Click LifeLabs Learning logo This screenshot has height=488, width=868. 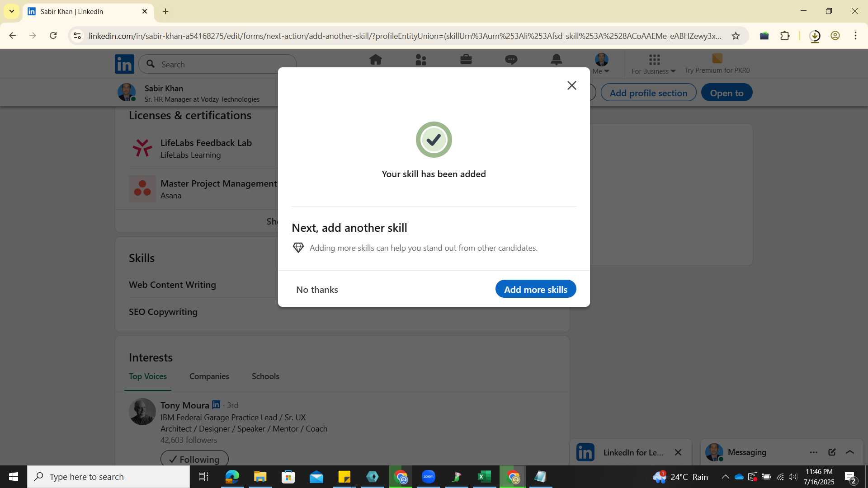click(142, 148)
